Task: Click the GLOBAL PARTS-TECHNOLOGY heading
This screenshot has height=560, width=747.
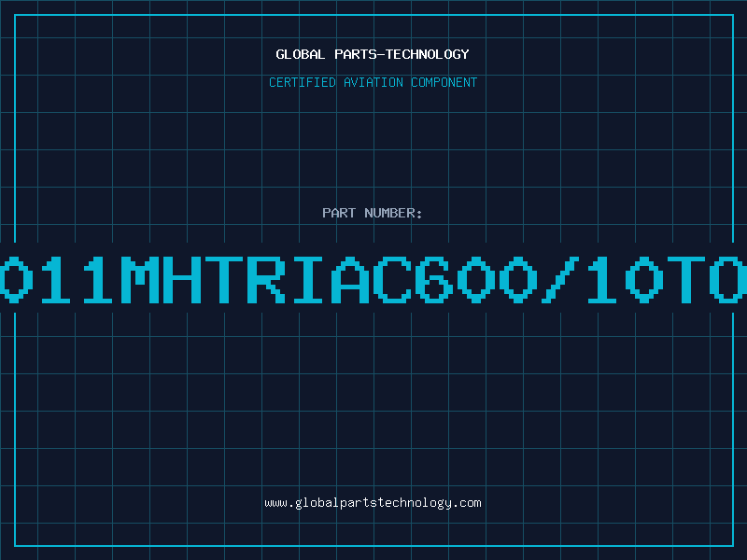Action: coord(373,54)
